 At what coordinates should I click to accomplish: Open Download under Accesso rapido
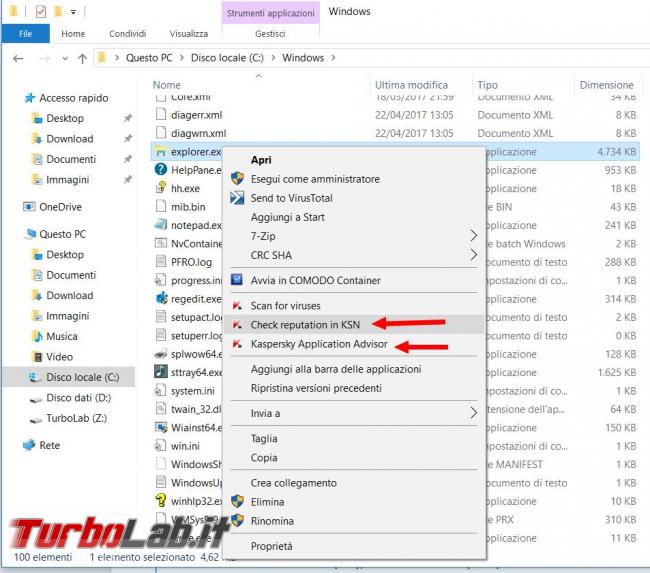click(69, 138)
